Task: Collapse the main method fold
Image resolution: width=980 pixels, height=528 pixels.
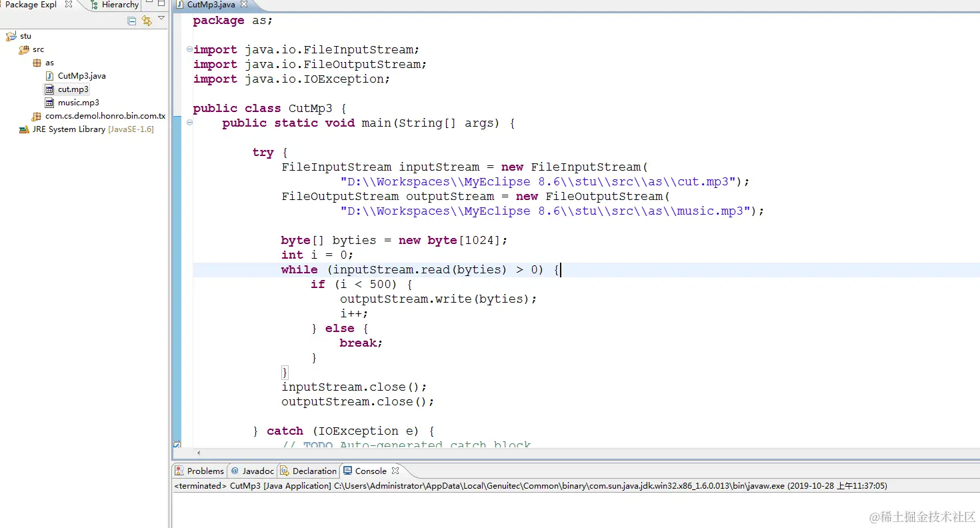Action: click(x=189, y=123)
